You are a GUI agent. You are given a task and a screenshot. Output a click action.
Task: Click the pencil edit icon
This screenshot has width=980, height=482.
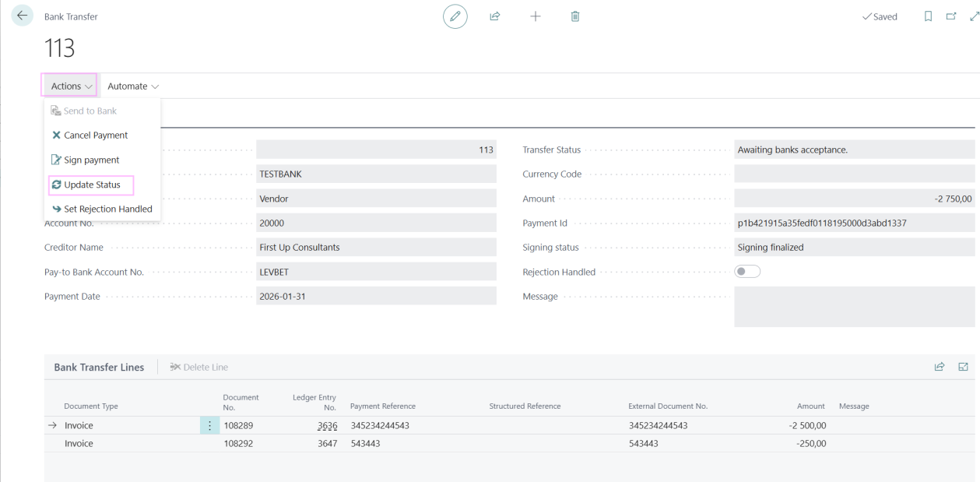pyautogui.click(x=455, y=16)
